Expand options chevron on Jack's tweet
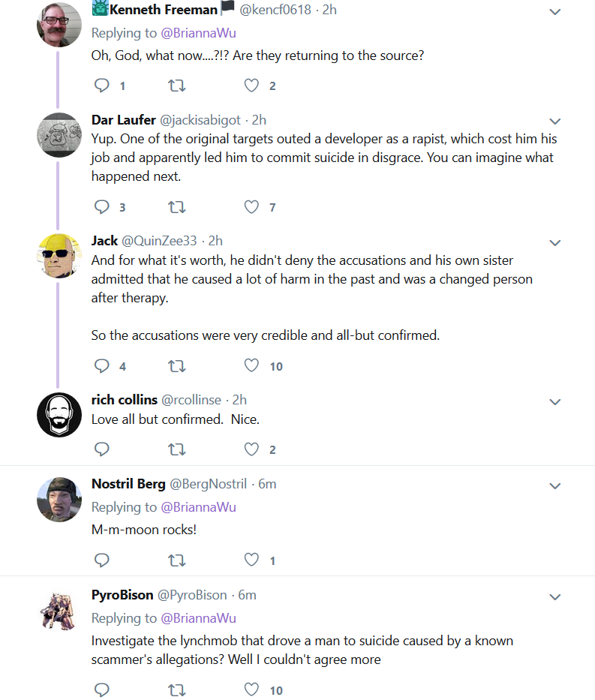The image size is (595, 700). click(x=554, y=243)
